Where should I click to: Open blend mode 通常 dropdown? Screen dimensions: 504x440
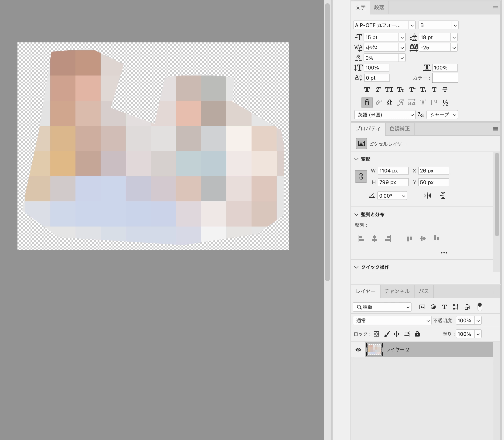tap(392, 320)
